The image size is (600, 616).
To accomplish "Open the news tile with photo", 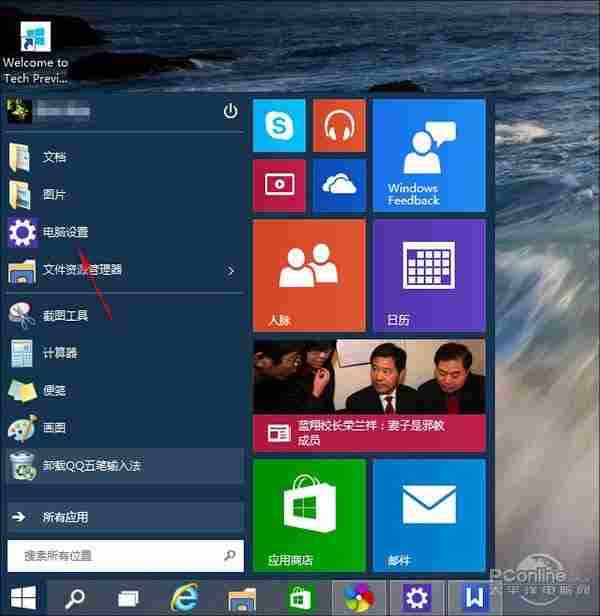I will pyautogui.click(x=369, y=395).
